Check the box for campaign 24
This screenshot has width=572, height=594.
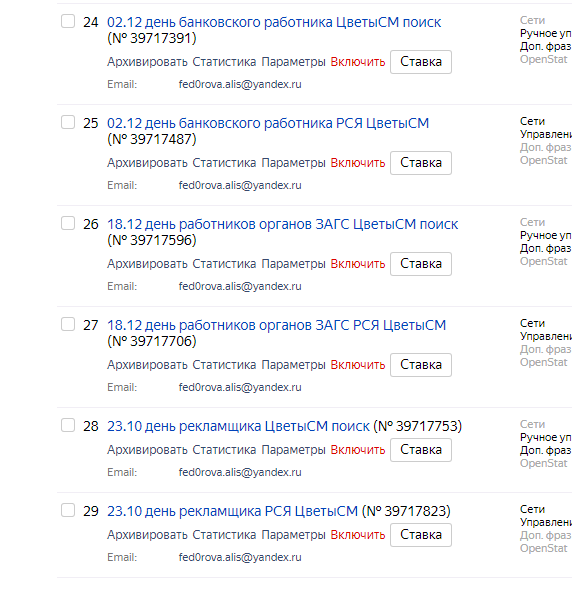pos(68,21)
